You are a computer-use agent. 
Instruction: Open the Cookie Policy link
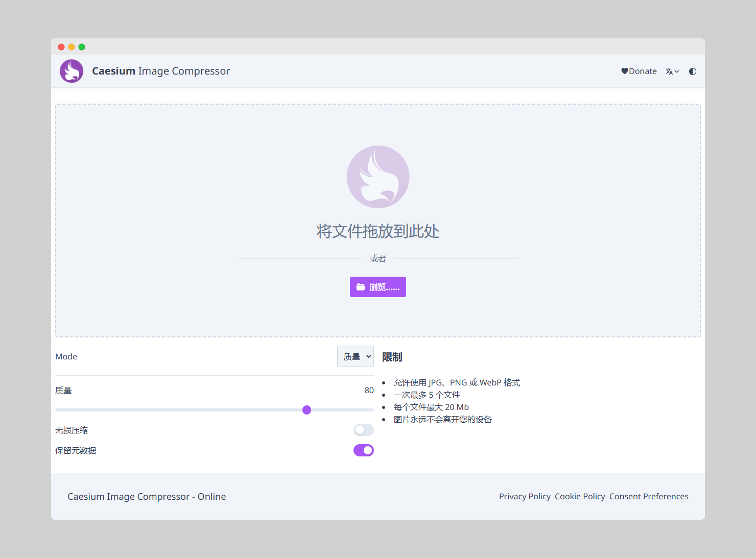click(x=580, y=496)
